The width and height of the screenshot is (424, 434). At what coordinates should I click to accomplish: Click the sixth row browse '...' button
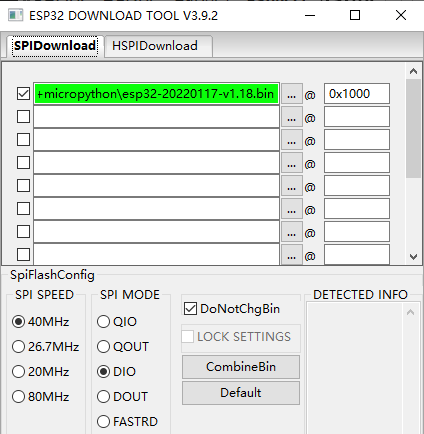tap(292, 209)
